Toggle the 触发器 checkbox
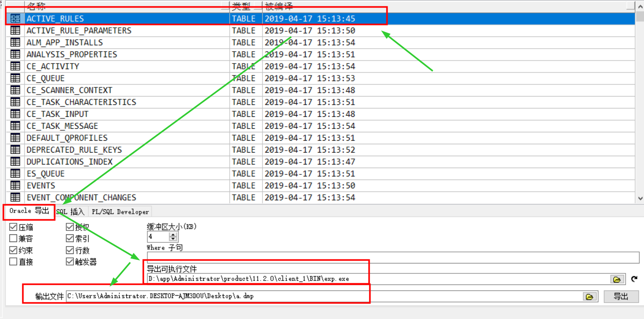Screen dimensions: 644x319 click(x=70, y=261)
